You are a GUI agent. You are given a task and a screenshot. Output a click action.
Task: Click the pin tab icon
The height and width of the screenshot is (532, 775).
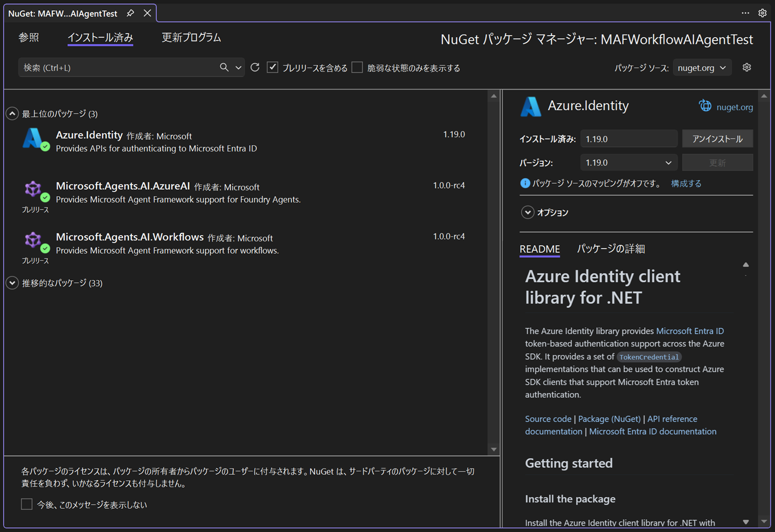(x=130, y=13)
